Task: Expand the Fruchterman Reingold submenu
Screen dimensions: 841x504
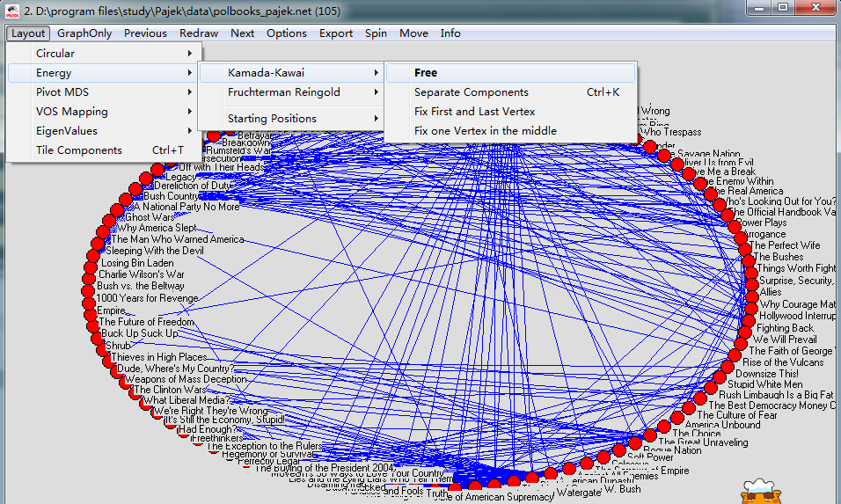Action: click(x=291, y=91)
